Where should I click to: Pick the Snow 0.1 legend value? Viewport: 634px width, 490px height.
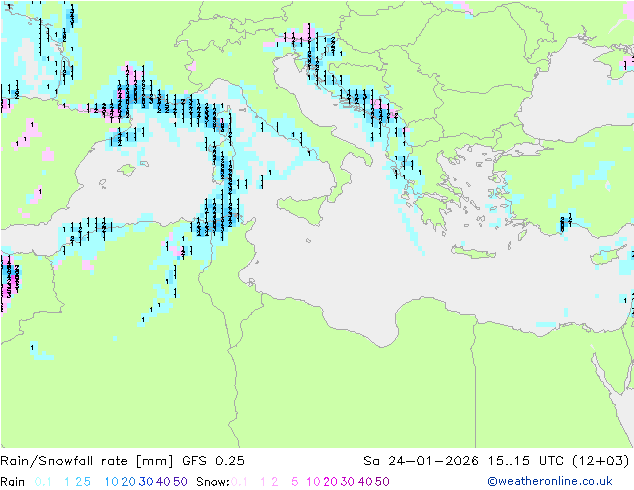[239, 482]
